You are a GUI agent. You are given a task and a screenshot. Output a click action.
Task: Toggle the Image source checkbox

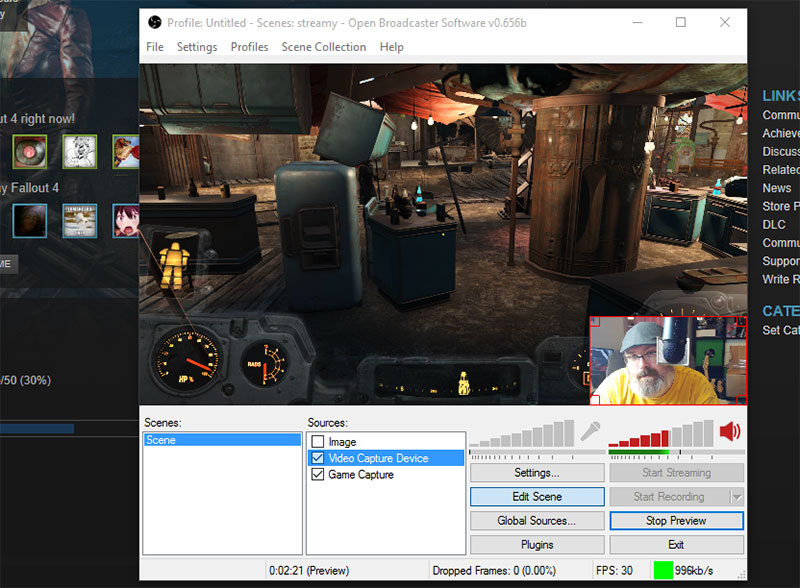(318, 442)
